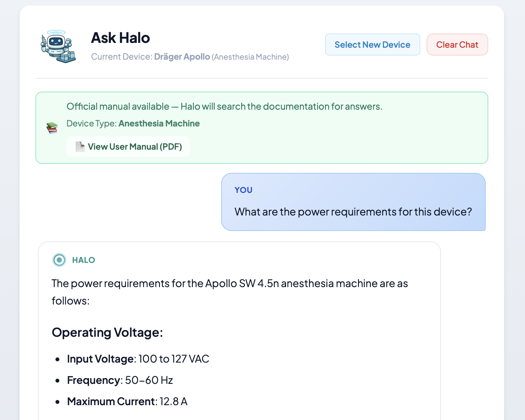Image resolution: width=525 pixels, height=420 pixels.
Task: Click the Halo circular avatar icon
Action: (59, 260)
